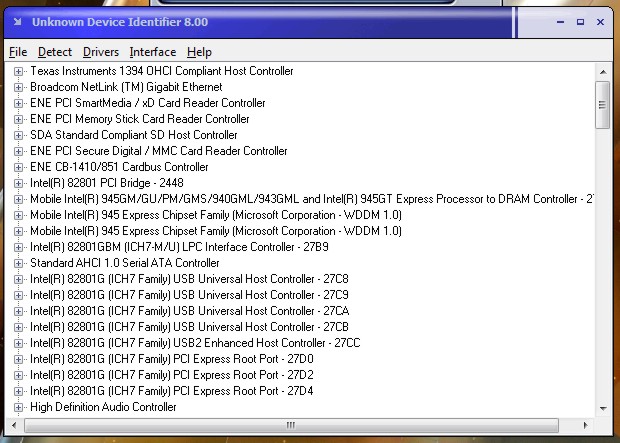The image size is (620, 443).
Task: Select SDA Standard Compliant SD Host Controller
Action: [x=134, y=135]
